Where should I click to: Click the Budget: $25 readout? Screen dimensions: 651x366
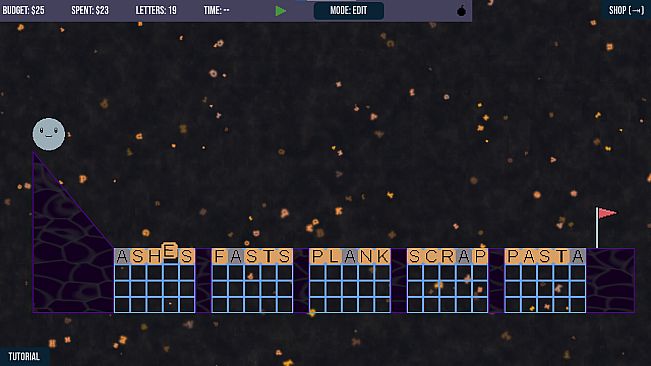click(24, 10)
